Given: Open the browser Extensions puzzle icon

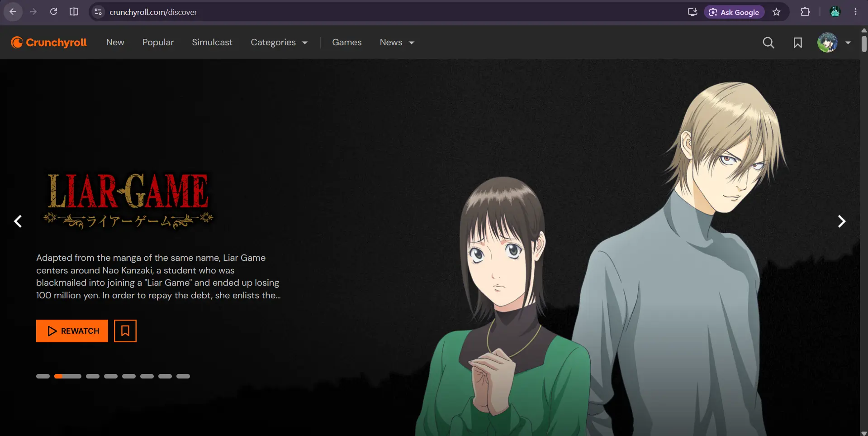Looking at the screenshot, I should click(805, 12).
